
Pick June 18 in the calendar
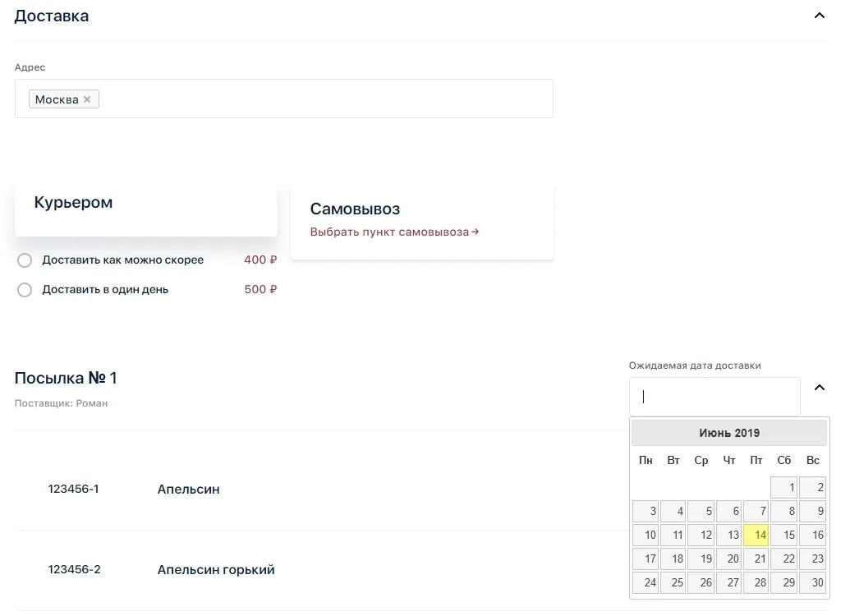coord(673,559)
